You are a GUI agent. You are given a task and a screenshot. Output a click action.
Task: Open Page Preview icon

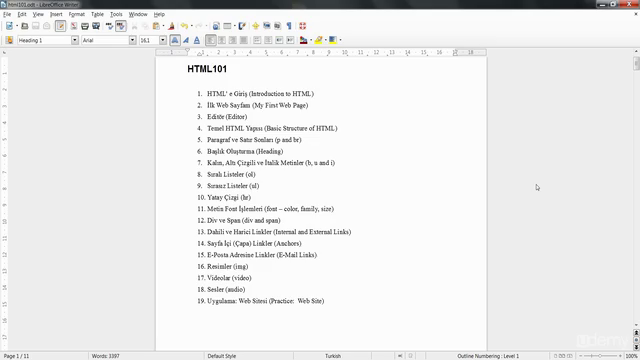click(x=96, y=26)
